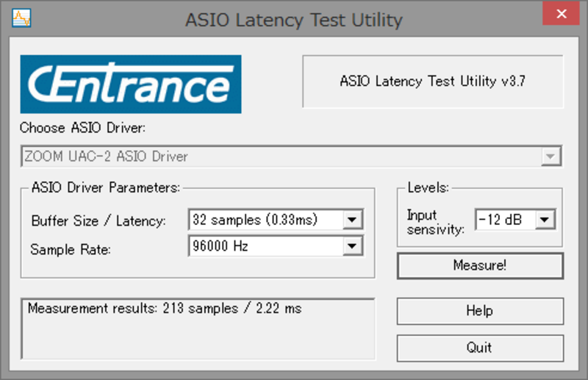Quit the latency test utility
The width and height of the screenshot is (588, 380).
(480, 348)
